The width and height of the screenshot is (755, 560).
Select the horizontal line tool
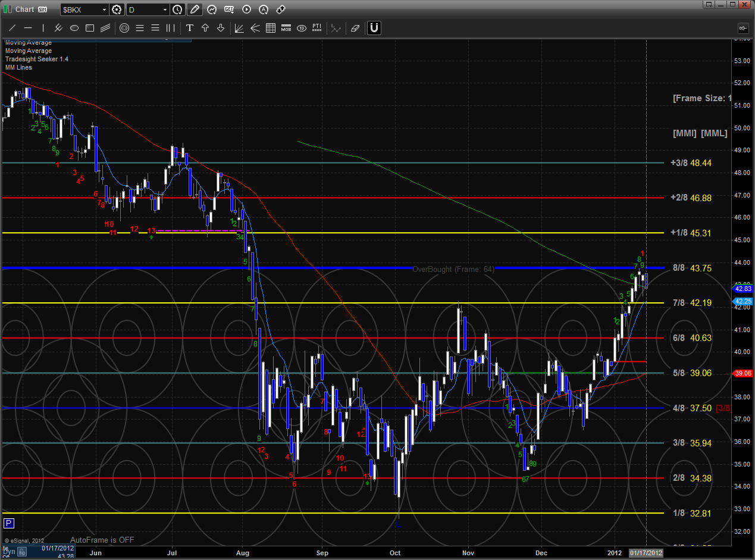click(x=28, y=28)
